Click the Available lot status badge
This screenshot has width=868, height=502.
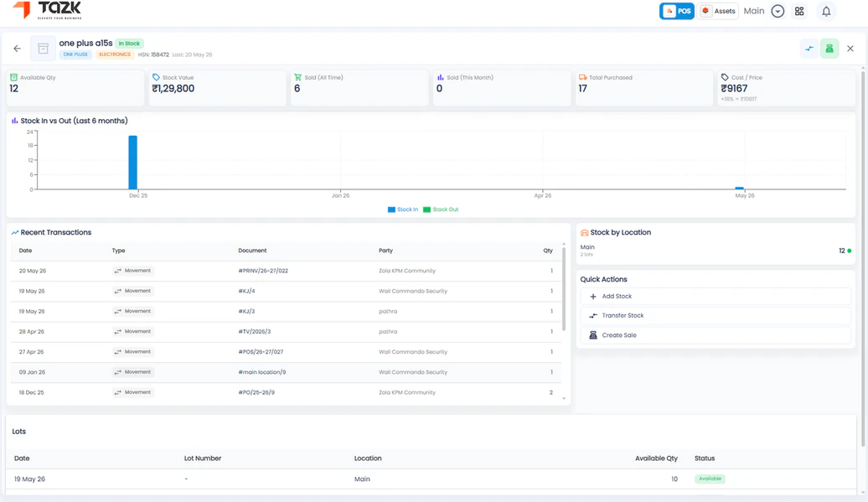[710, 479]
